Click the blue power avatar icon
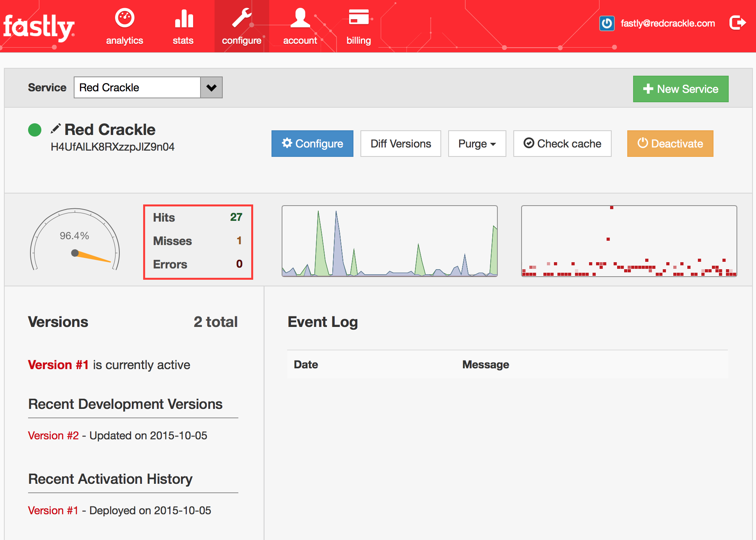756x540 pixels. pyautogui.click(x=607, y=23)
